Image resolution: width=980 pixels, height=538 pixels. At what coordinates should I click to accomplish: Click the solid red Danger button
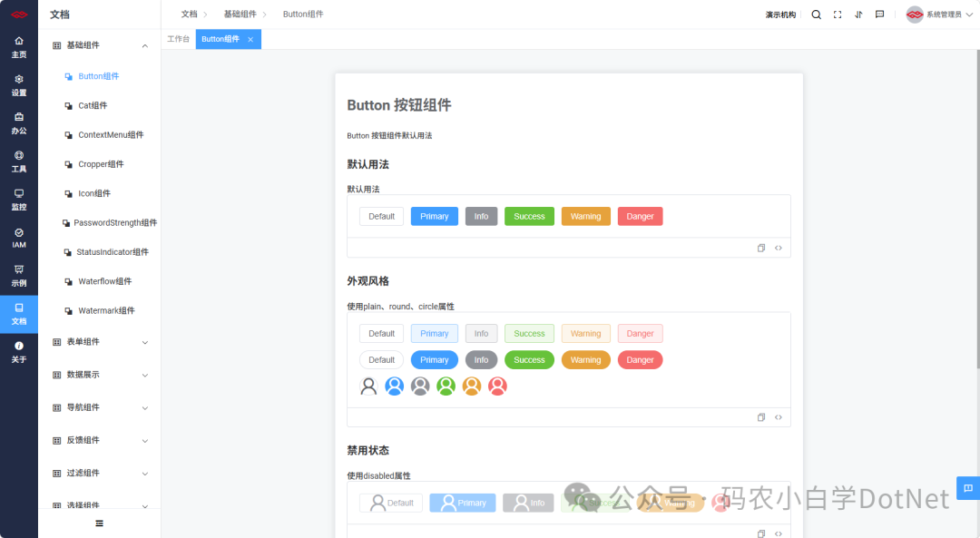coord(640,216)
